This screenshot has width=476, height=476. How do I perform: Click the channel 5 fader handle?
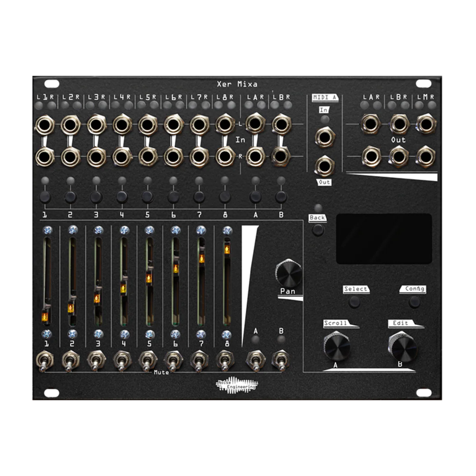coord(149,278)
